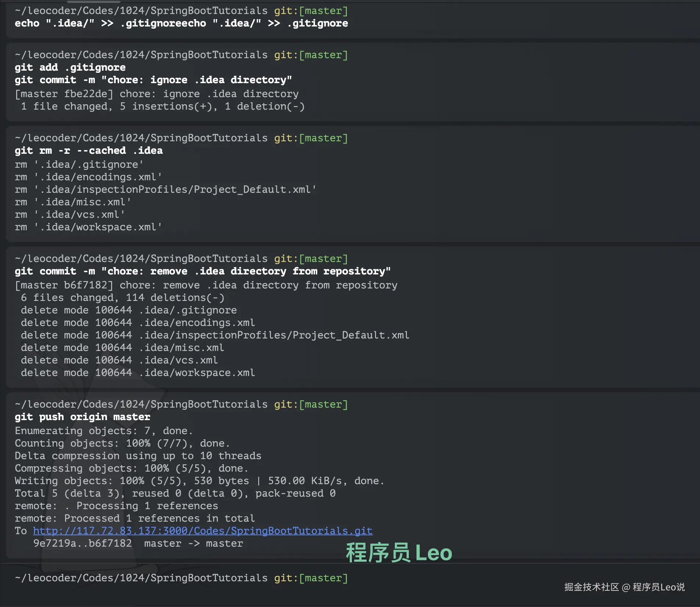Click the "rm '.idea/vcs.xml'" output line
Image resolution: width=700 pixels, height=607 pixels.
pyautogui.click(x=70, y=214)
